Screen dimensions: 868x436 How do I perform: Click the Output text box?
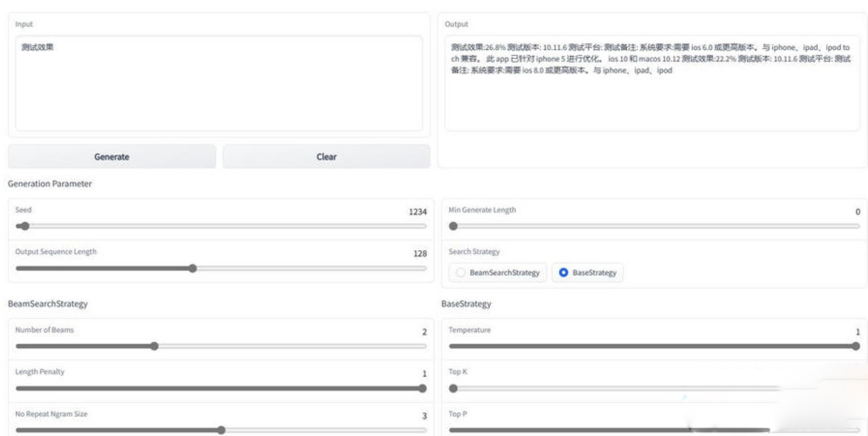652,83
